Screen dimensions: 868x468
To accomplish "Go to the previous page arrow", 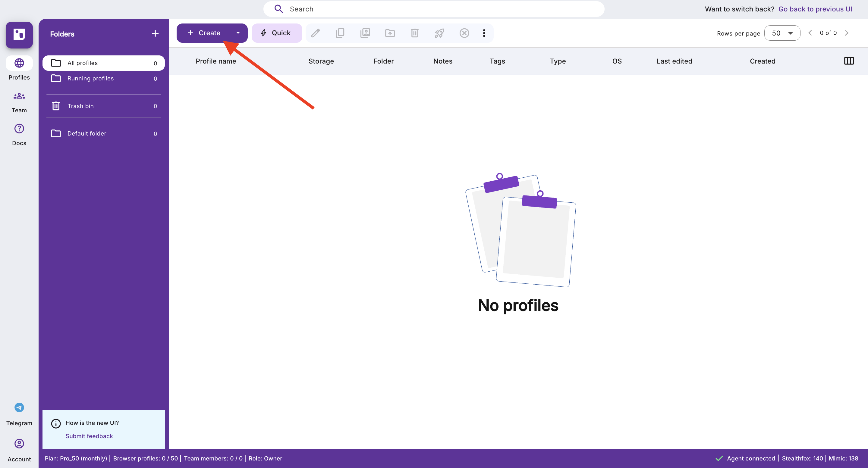I will (810, 33).
